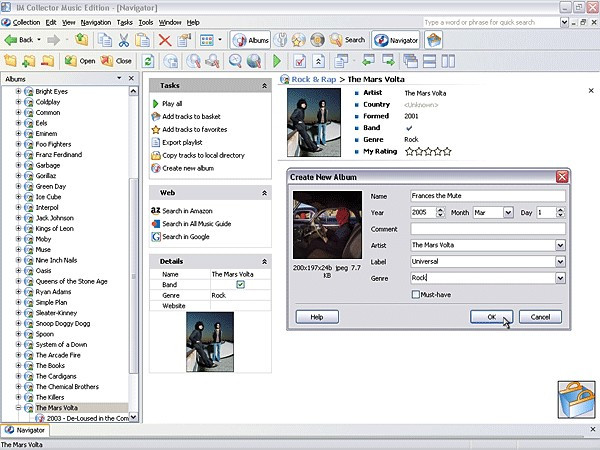Click the Forward arrow toolbar icon
Viewport: 600px width, 450px height.
click(x=54, y=40)
